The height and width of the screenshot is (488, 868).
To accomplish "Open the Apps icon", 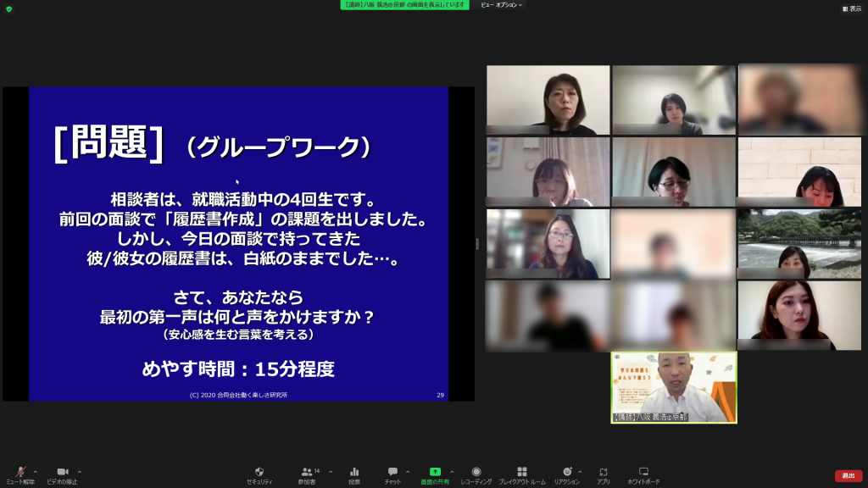I will pyautogui.click(x=604, y=473).
